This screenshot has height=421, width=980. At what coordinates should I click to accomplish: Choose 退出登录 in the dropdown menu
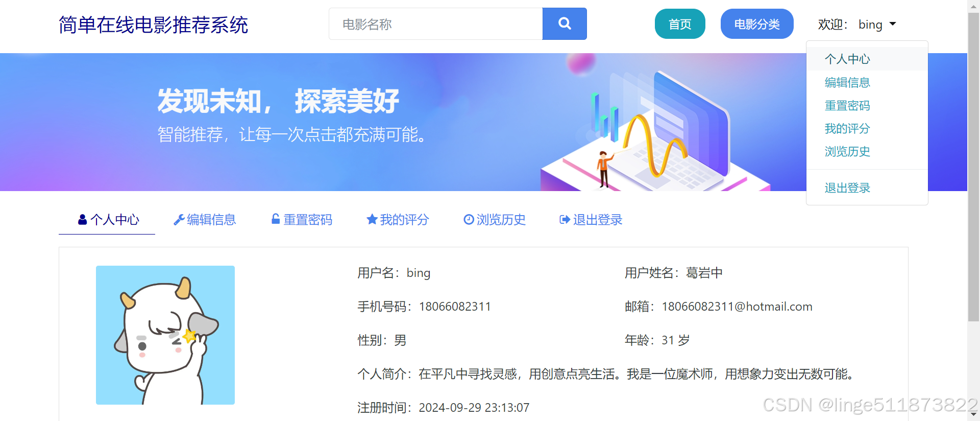[867, 188]
